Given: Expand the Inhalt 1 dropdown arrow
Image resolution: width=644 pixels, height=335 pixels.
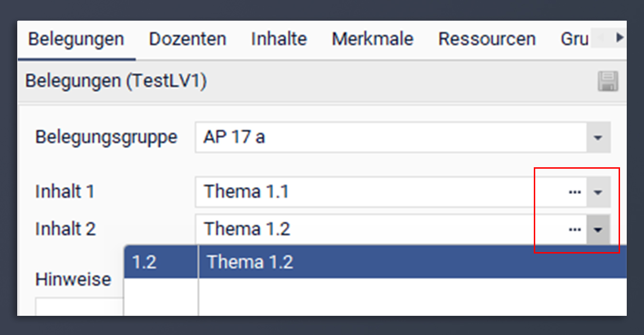Looking at the screenshot, I should [x=598, y=192].
